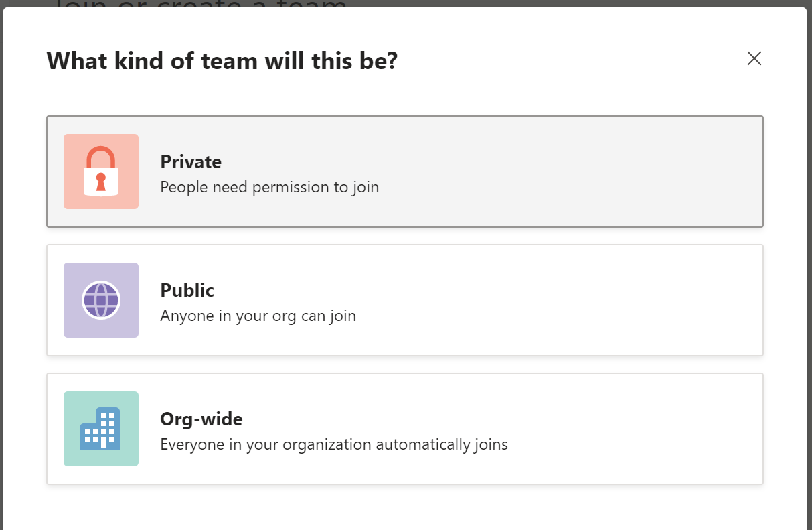Click the bold "Public" title

(x=187, y=291)
